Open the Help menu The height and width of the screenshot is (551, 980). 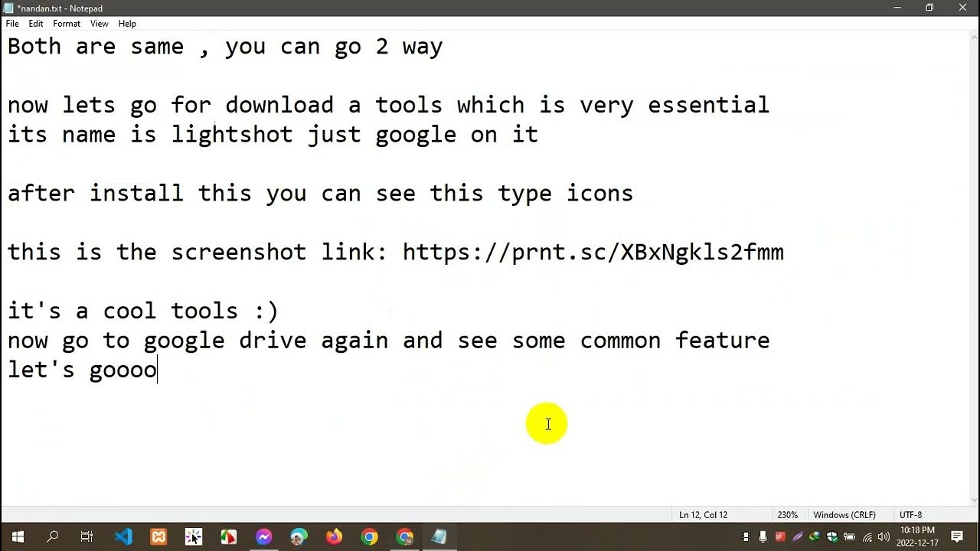[x=127, y=24]
